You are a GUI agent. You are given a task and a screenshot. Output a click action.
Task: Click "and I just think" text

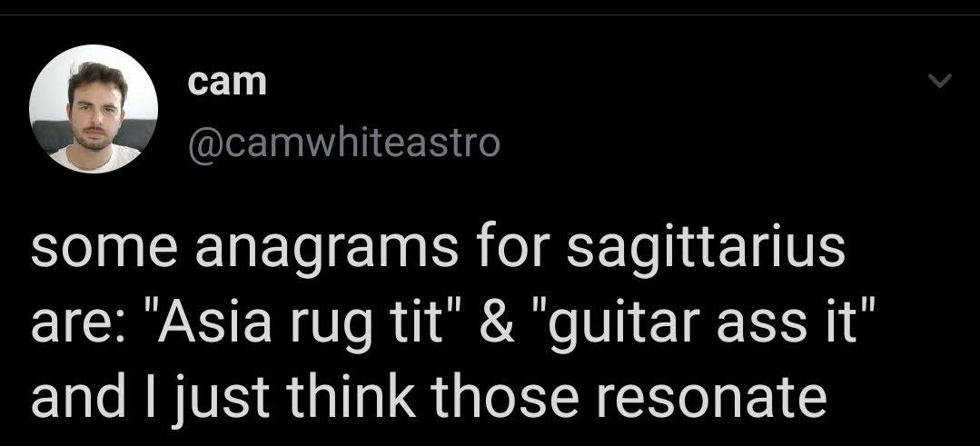223,401
